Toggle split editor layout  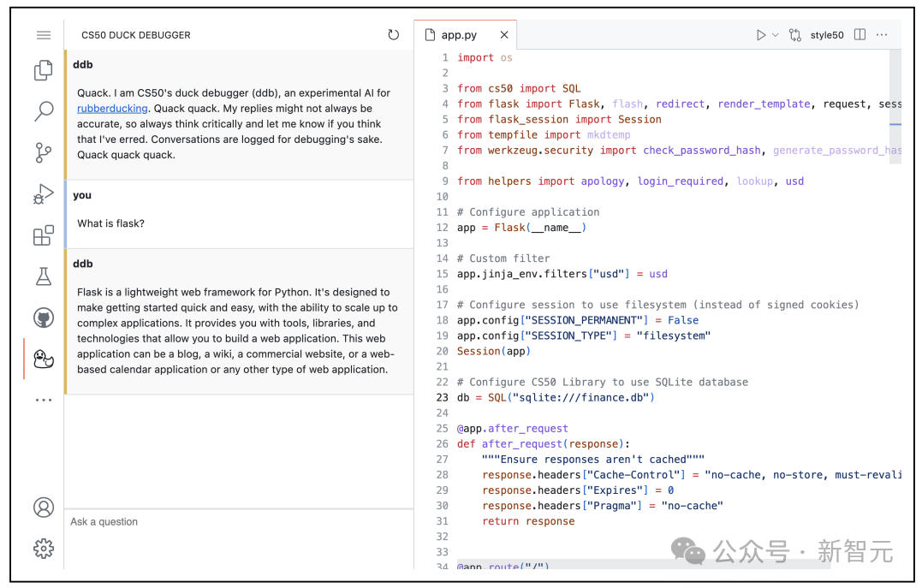coord(860,35)
